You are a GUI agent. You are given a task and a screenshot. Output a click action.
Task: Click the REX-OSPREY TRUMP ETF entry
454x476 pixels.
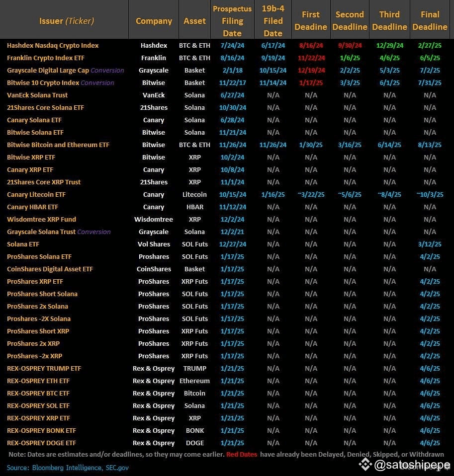[x=44, y=368]
